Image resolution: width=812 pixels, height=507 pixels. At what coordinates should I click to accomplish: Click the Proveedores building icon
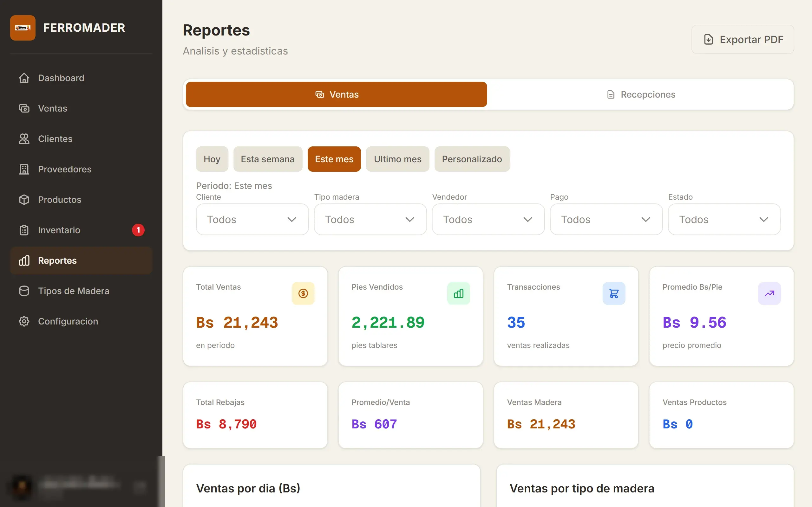[x=24, y=169]
